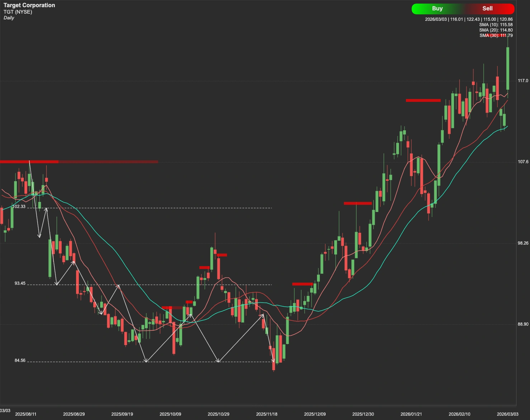This screenshot has height=420, width=530.
Task: Click the red supply zone above 2026/01/21
Action: pyautogui.click(x=423, y=100)
